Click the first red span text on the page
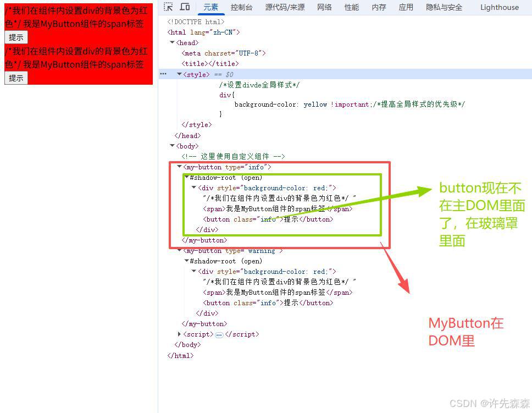Screen dimensions: 532x413 click(84, 24)
